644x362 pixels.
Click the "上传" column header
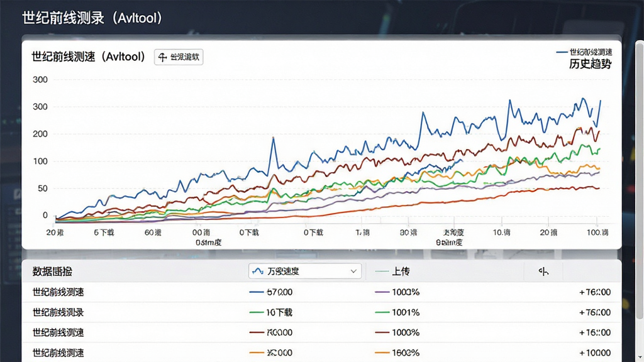click(401, 271)
